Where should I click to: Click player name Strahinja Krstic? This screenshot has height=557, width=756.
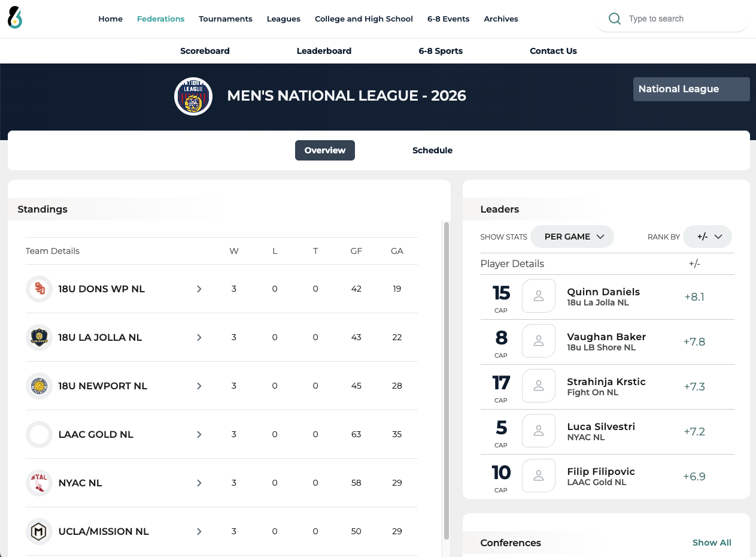click(606, 382)
